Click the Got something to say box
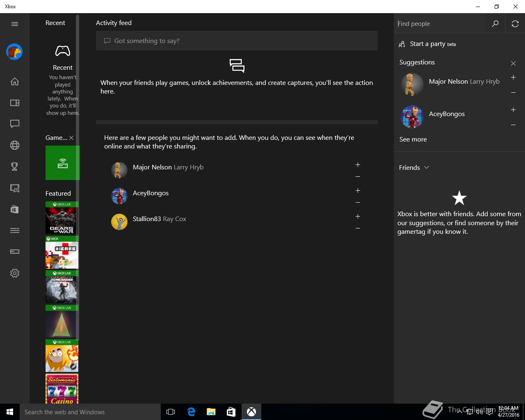This screenshot has width=525, height=420. pos(237,41)
